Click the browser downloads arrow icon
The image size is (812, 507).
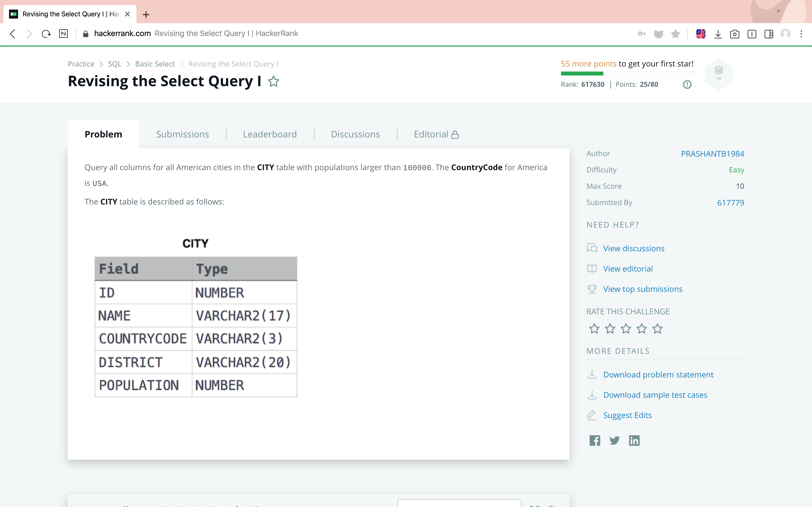click(x=718, y=34)
